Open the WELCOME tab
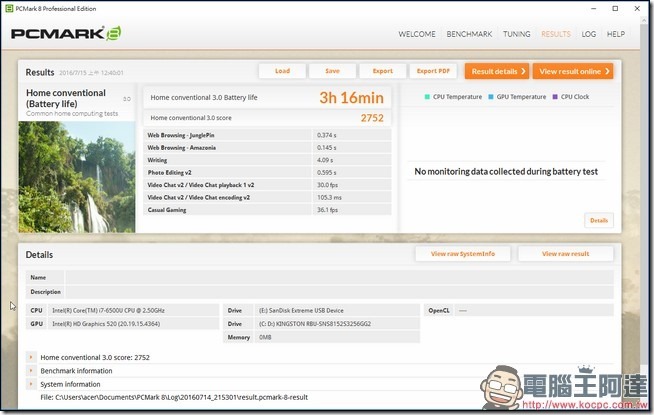654x415 pixels. 417,34
